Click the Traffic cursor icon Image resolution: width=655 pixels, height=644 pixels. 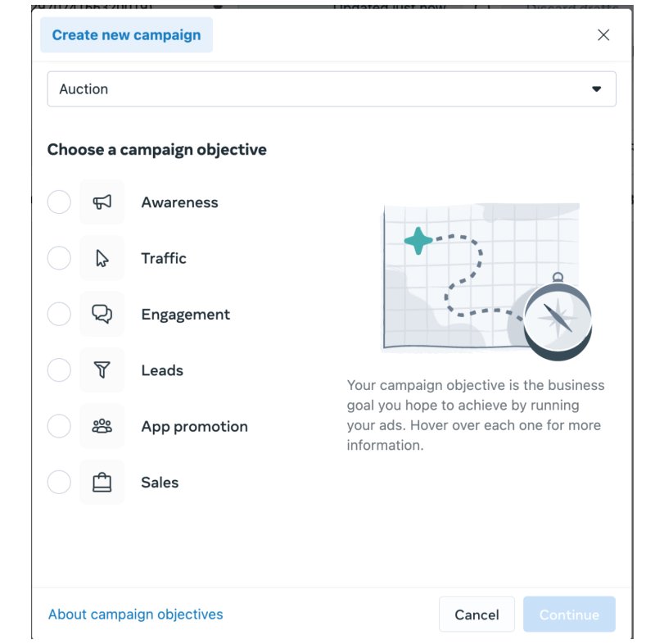(102, 258)
